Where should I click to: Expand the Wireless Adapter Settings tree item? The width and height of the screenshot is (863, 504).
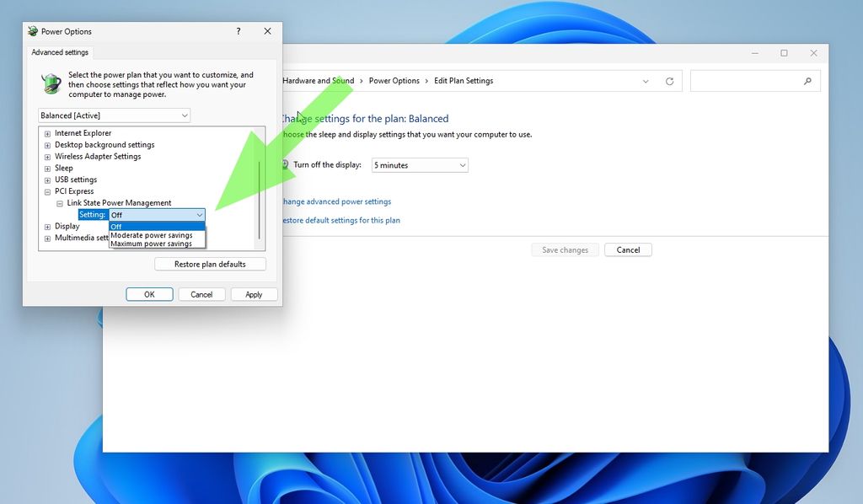[x=48, y=156]
